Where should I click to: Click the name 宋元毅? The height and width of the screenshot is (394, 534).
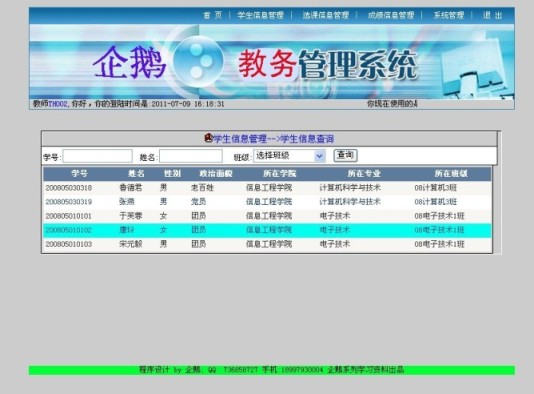[x=131, y=244]
